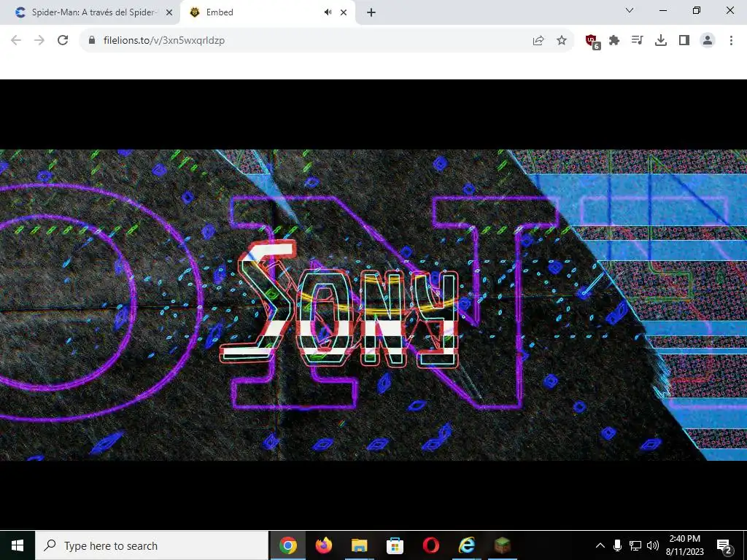Open the notification center icon
747x560 pixels.
point(724,546)
